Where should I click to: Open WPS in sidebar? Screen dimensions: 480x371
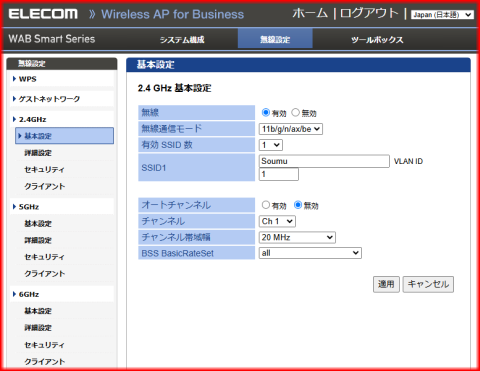pyautogui.click(x=28, y=79)
